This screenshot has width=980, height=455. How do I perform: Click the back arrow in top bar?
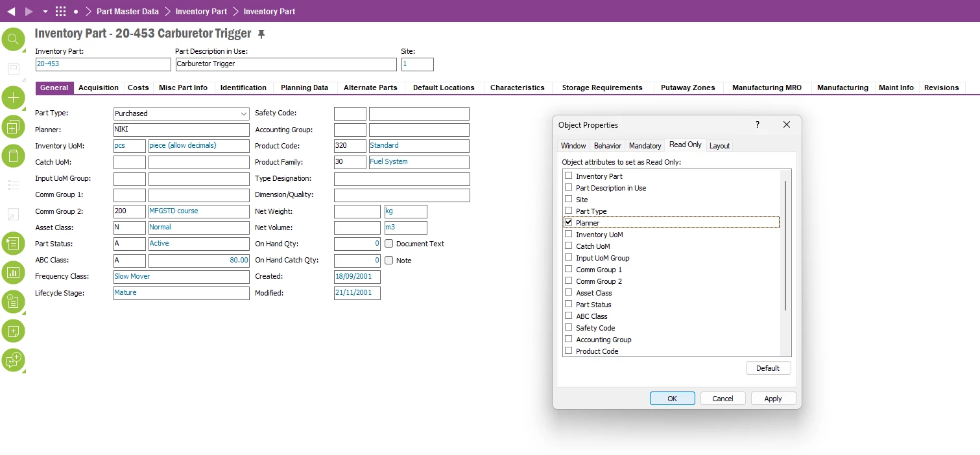(x=11, y=12)
